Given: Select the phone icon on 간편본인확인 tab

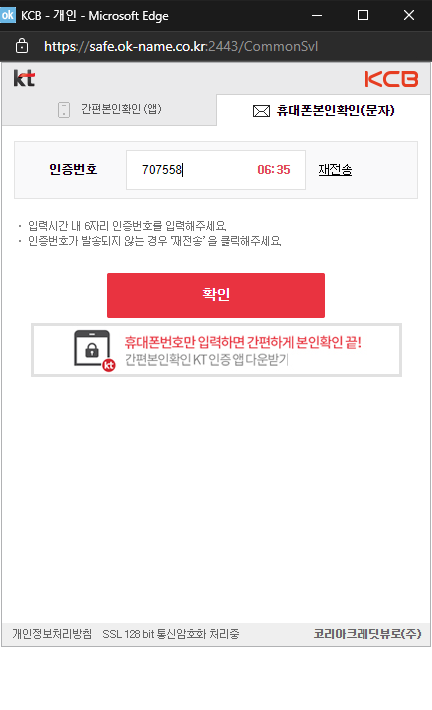Looking at the screenshot, I should 64,110.
